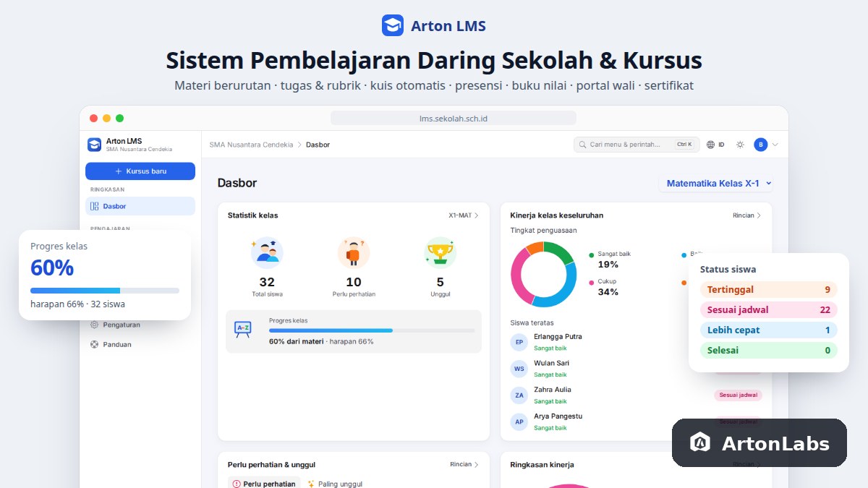Image resolution: width=868 pixels, height=488 pixels.
Task: Open the B user avatar
Action: pyautogui.click(x=760, y=145)
